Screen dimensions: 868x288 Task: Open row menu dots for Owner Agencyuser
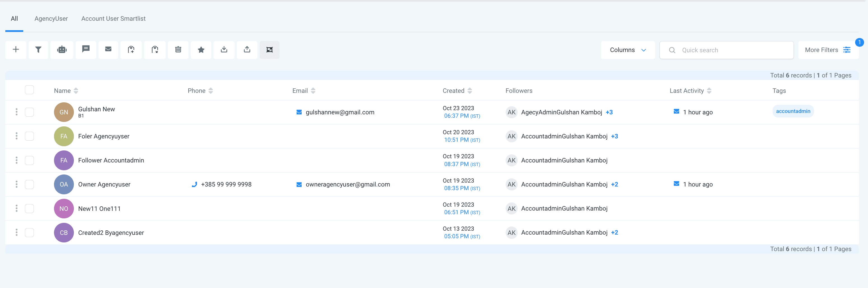point(17,184)
